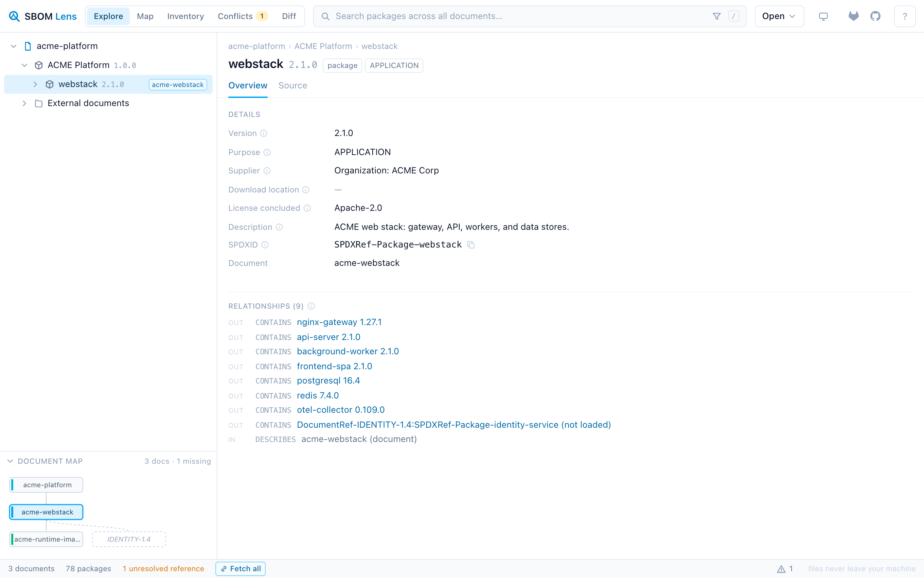Click the APPLICATION badge in header

394,65
